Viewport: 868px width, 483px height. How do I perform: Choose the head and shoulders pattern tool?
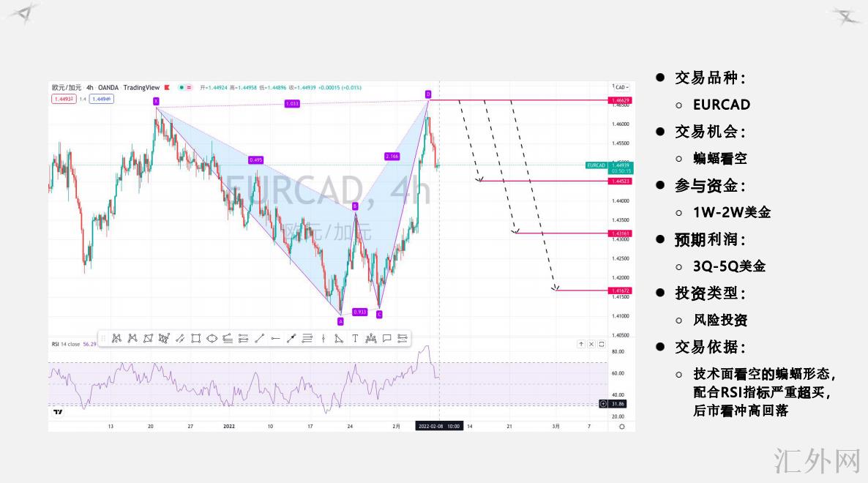click(370, 338)
